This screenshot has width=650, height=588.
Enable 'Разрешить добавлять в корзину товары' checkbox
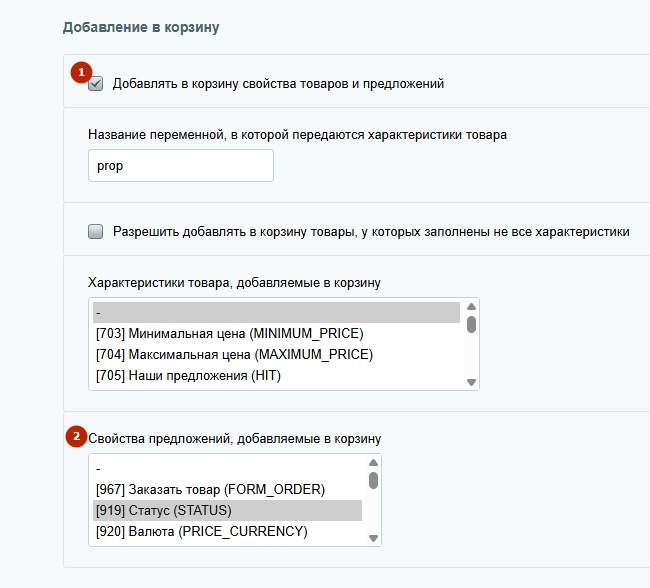tap(96, 231)
